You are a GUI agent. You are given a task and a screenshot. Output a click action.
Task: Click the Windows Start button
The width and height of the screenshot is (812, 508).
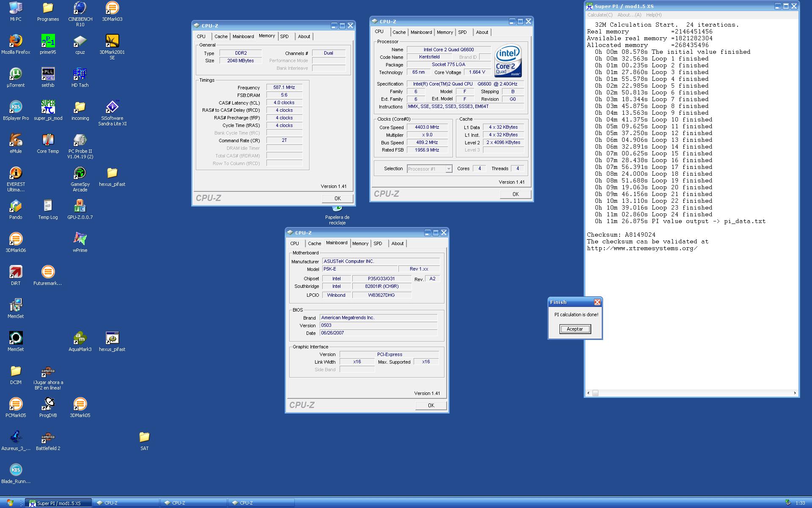(10, 503)
